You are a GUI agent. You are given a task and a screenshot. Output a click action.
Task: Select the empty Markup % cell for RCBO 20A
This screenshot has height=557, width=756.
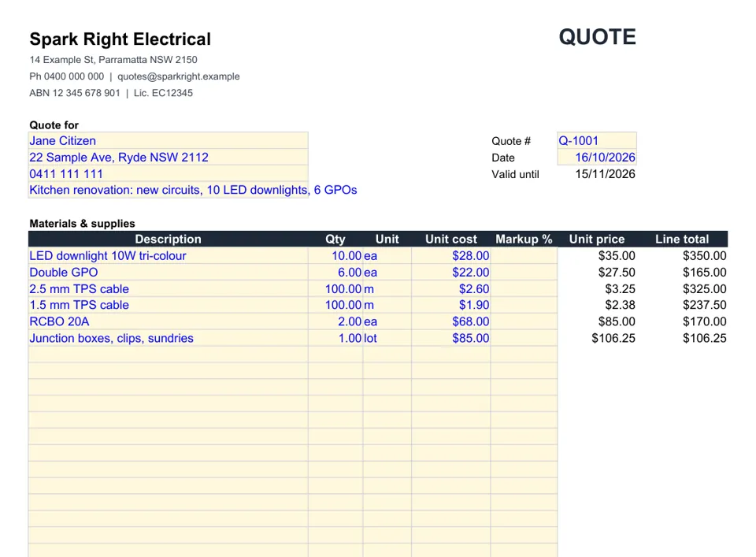pyautogui.click(x=524, y=321)
